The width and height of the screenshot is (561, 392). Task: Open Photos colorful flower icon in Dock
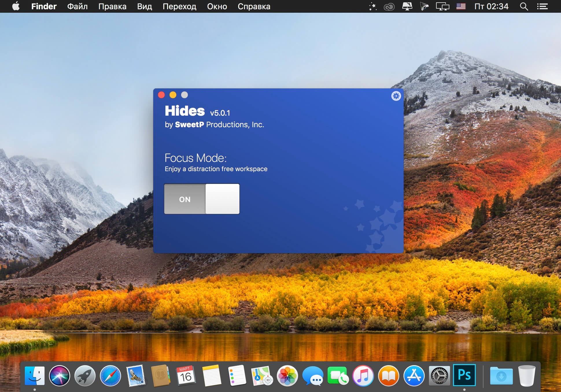(x=287, y=376)
